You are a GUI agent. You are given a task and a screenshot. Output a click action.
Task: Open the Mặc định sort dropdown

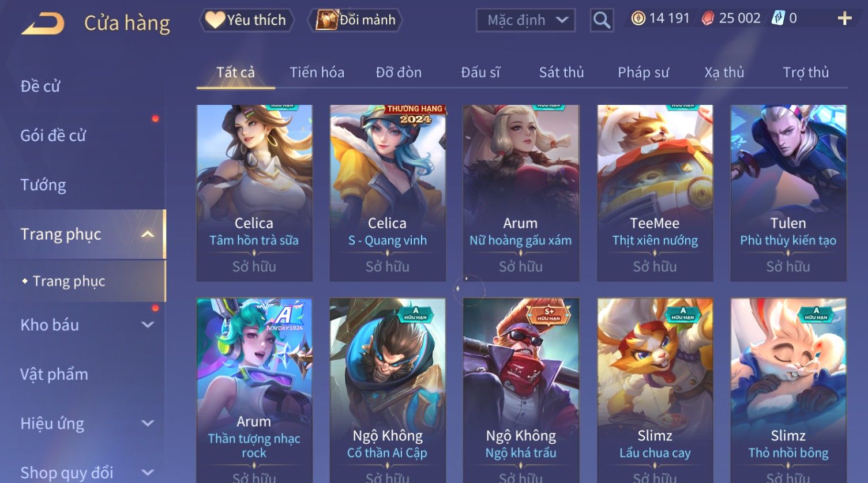coord(525,21)
